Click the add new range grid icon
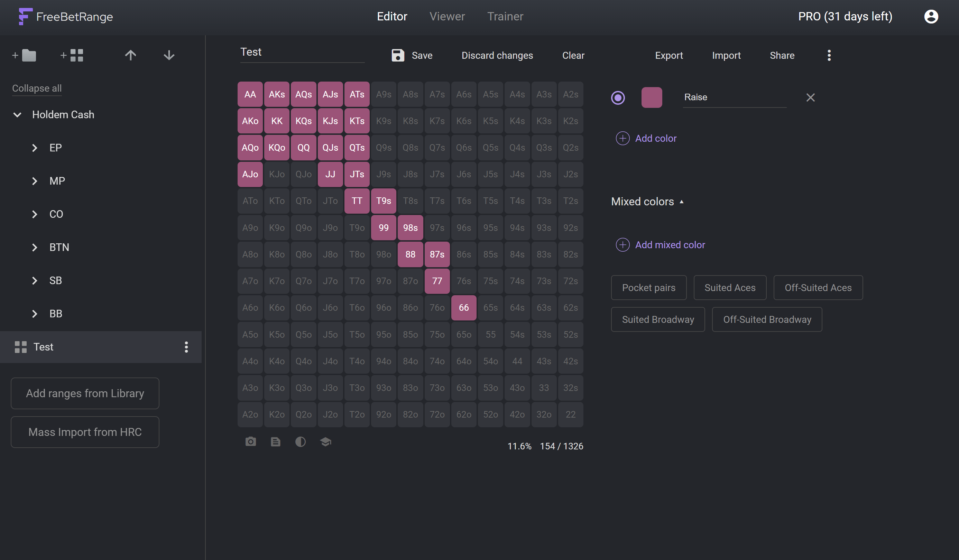Image resolution: width=959 pixels, height=560 pixels. (x=72, y=56)
